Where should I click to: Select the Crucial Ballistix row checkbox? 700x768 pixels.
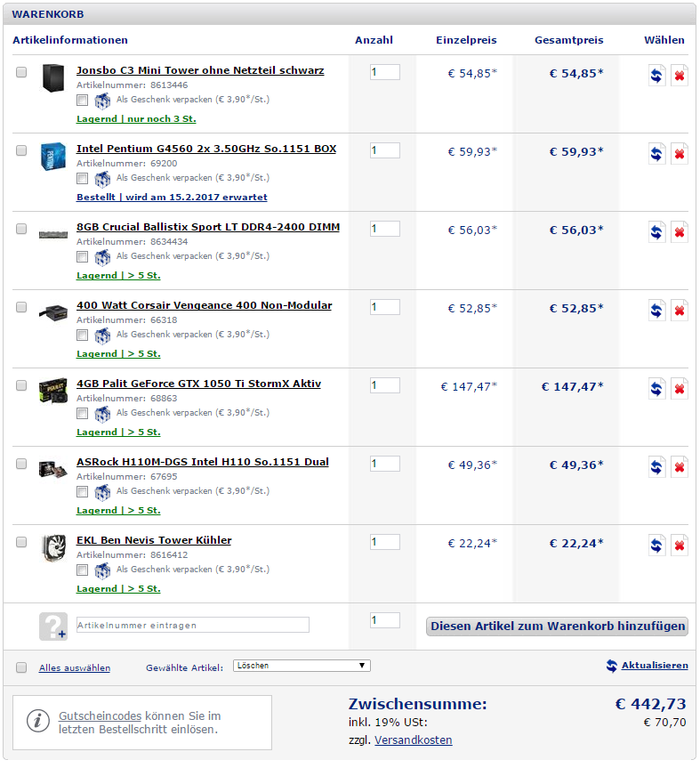[x=21, y=229]
